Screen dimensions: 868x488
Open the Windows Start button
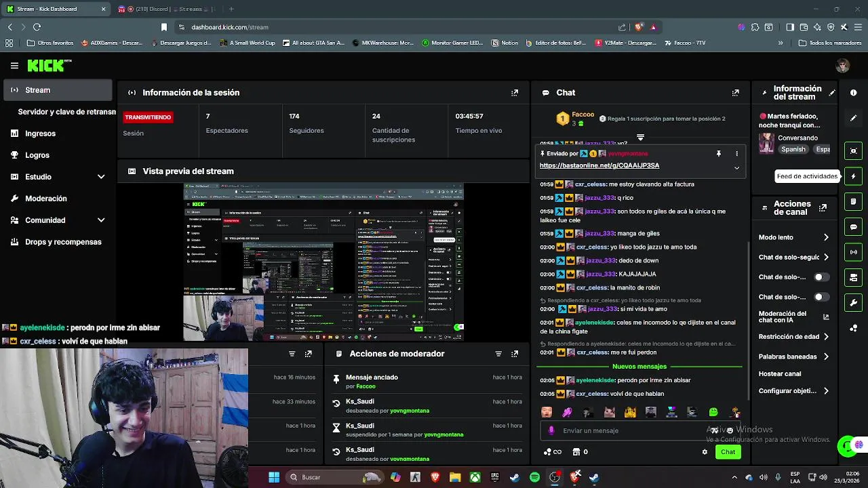(x=274, y=477)
